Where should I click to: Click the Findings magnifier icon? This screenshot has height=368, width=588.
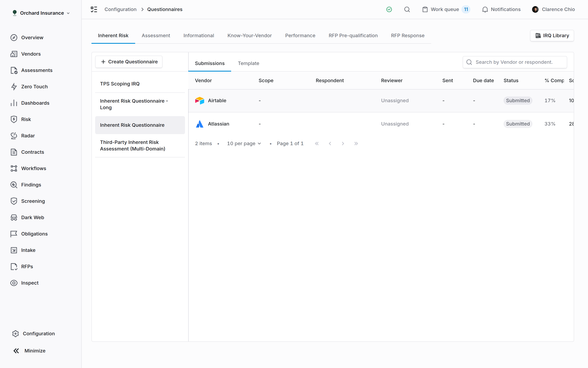14,185
